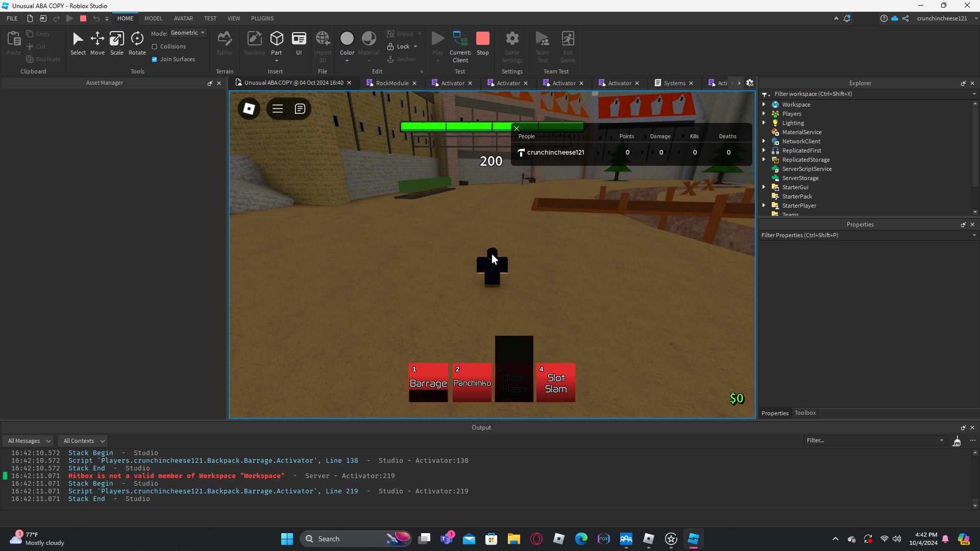Expand the Players tree node

764,114
